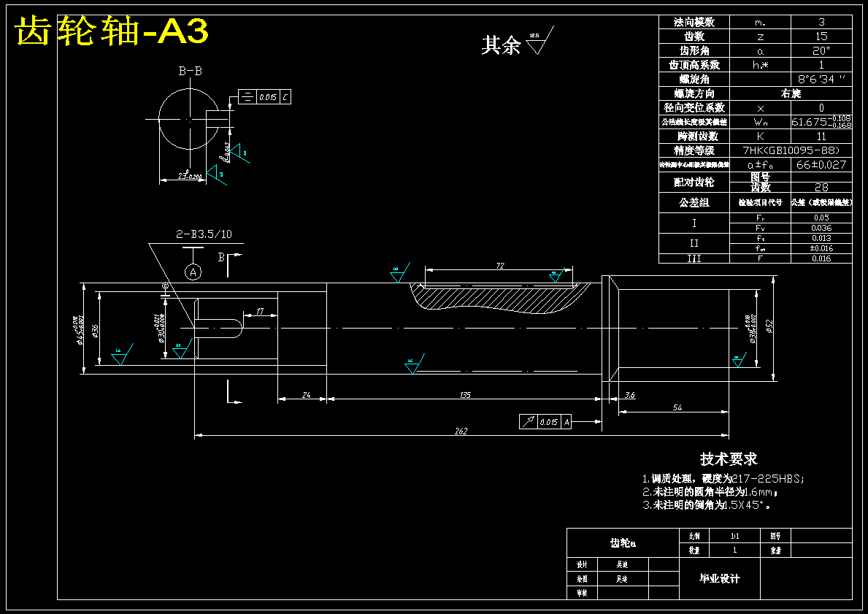Screen dimensions: 868x614
Task: Click the 2-B3.5/10 center hole callout
Action: [204, 234]
